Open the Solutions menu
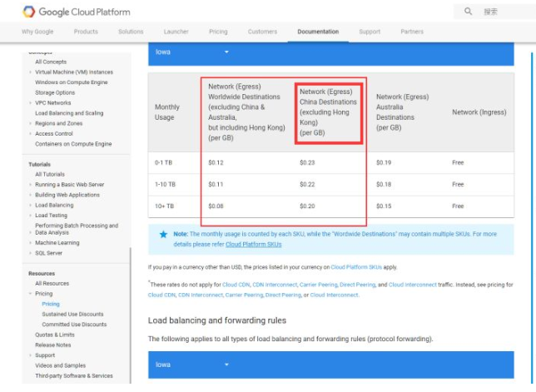 (131, 32)
